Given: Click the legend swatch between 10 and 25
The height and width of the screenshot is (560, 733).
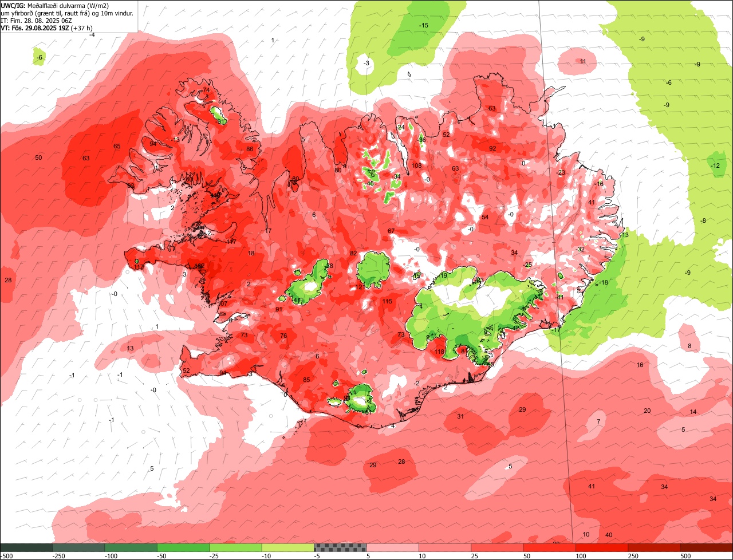Looking at the screenshot, I should point(445,547).
